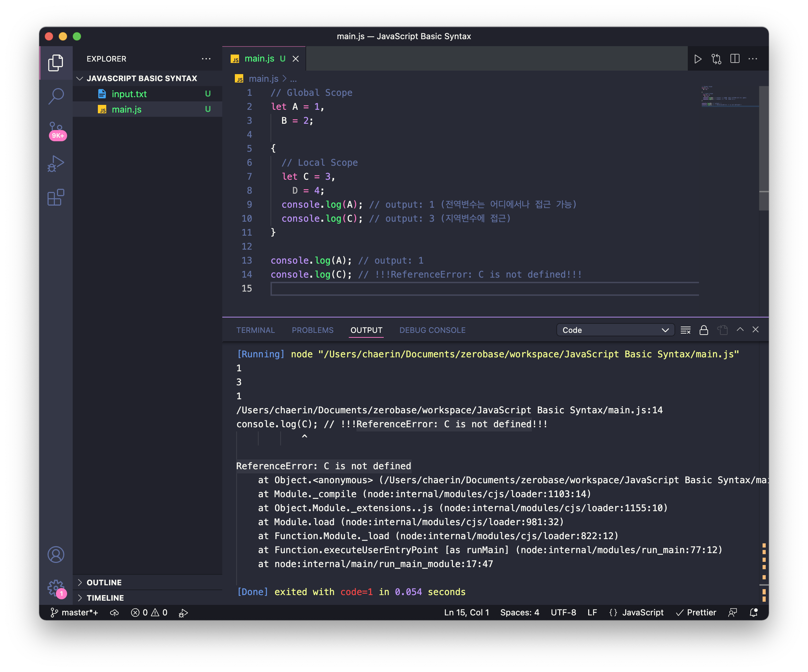Open the Manage settings gear
The image size is (808, 672).
coord(56,588)
